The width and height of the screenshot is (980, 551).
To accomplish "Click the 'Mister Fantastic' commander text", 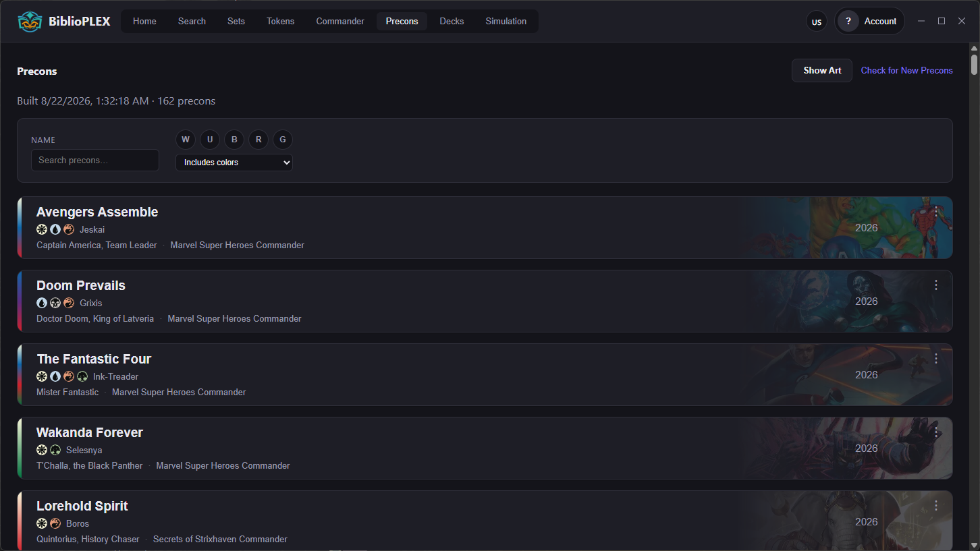I will (67, 392).
